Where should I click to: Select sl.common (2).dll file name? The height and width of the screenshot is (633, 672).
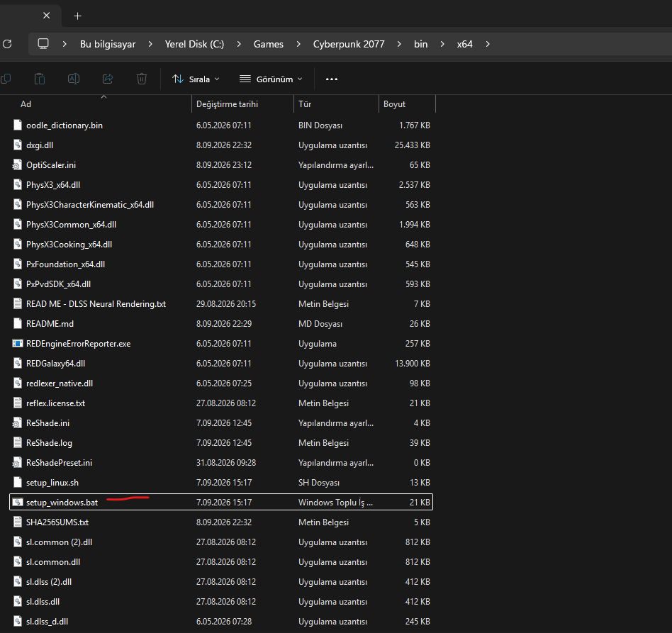pyautogui.click(x=59, y=542)
